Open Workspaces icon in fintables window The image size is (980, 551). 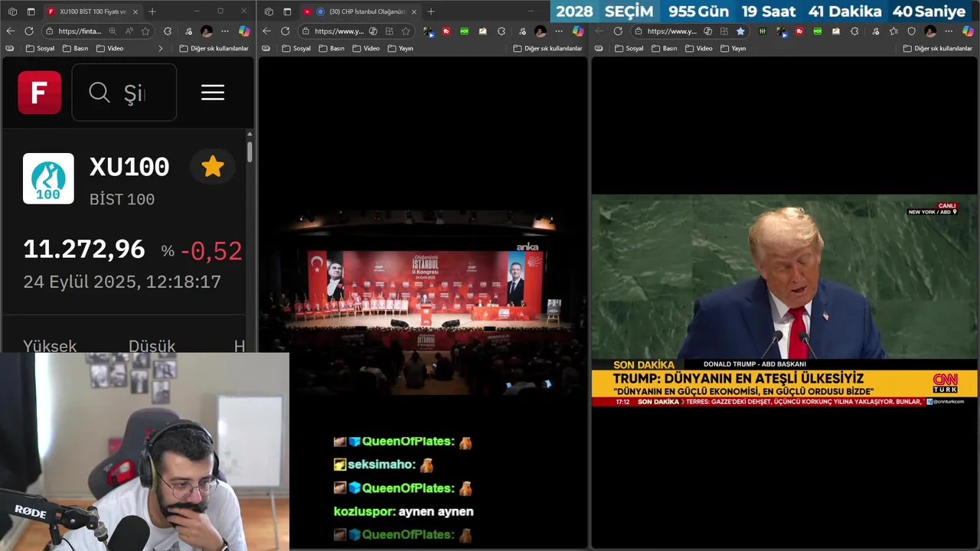tap(12, 11)
